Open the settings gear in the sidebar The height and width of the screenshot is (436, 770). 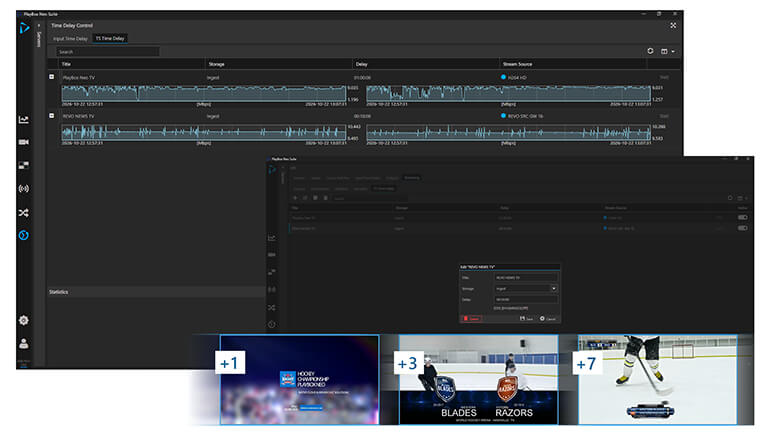[24, 321]
